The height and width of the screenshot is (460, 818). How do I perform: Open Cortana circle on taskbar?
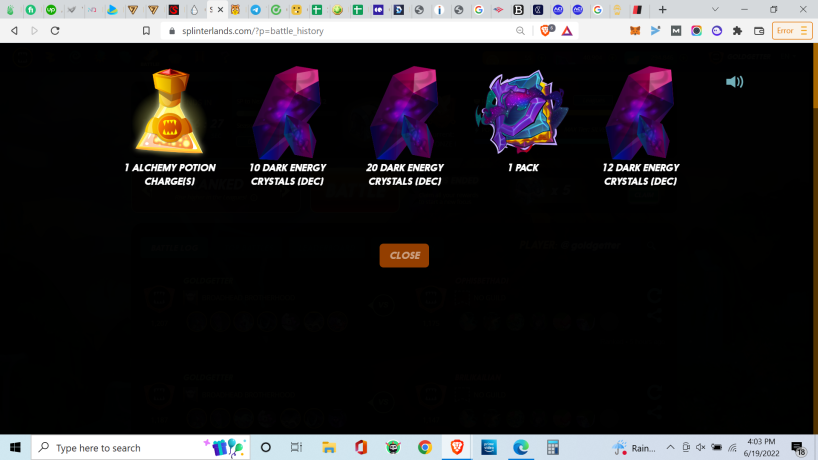coord(266,447)
